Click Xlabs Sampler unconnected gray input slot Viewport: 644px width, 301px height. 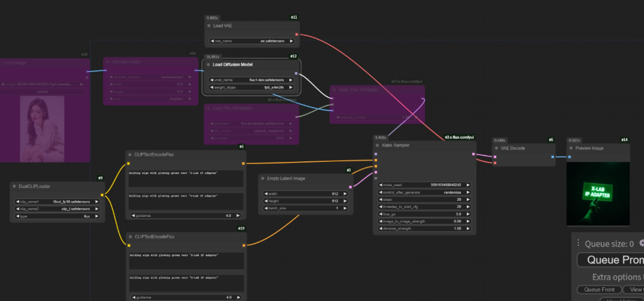point(376,178)
